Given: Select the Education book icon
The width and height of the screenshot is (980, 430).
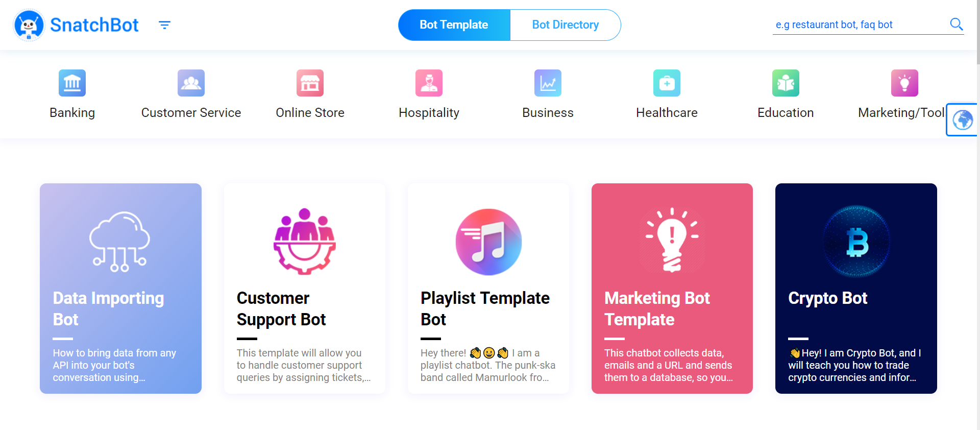Looking at the screenshot, I should (x=786, y=83).
